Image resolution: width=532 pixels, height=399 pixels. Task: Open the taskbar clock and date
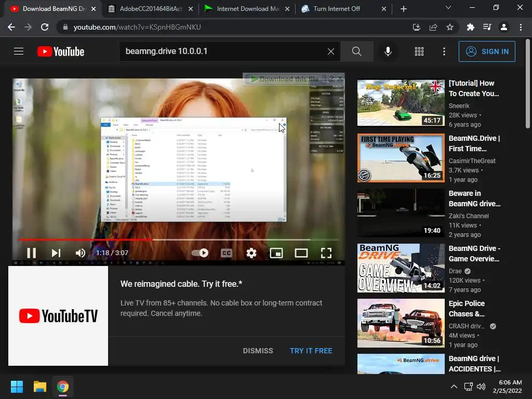pos(508,387)
